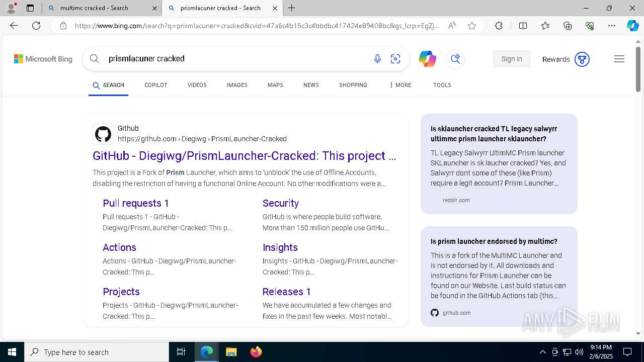Open the Bing hamburger menu
644x362 pixels.
(x=619, y=59)
